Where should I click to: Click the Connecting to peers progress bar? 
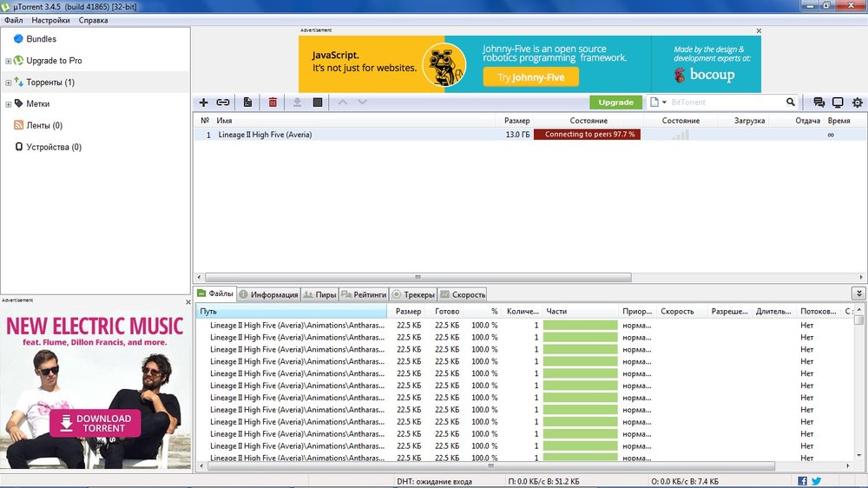(587, 135)
